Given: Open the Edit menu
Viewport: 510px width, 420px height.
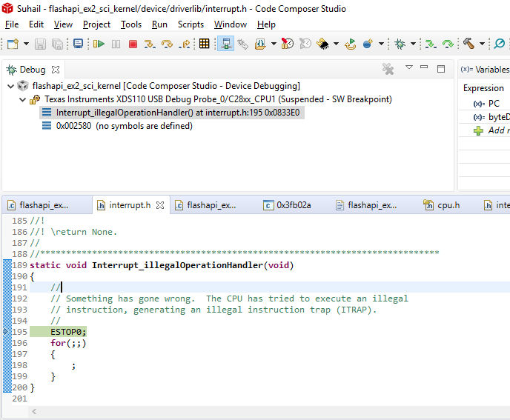Looking at the screenshot, I should (x=36, y=24).
